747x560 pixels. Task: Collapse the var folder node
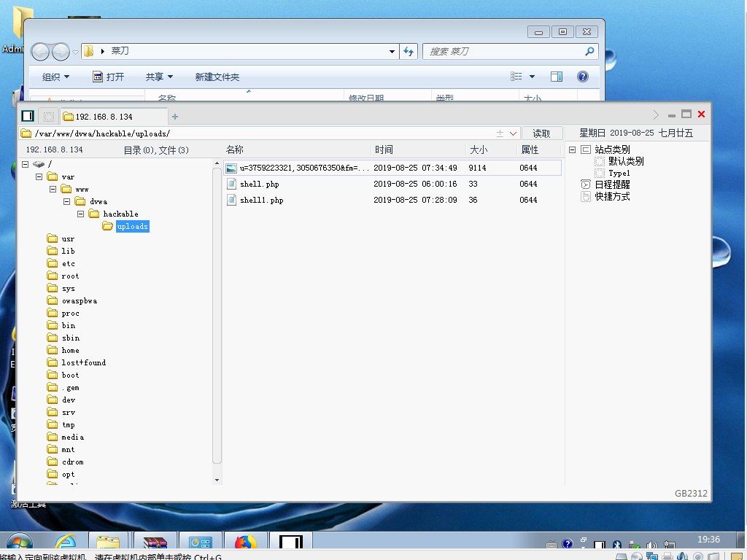39,176
